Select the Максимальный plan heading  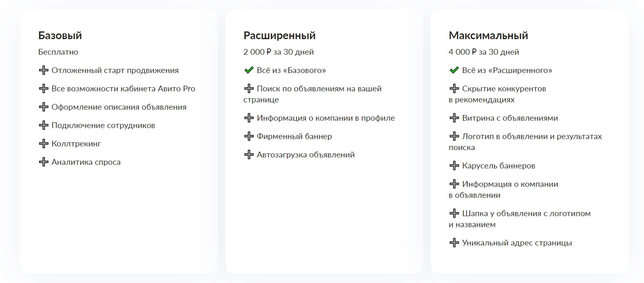pyautogui.click(x=488, y=35)
